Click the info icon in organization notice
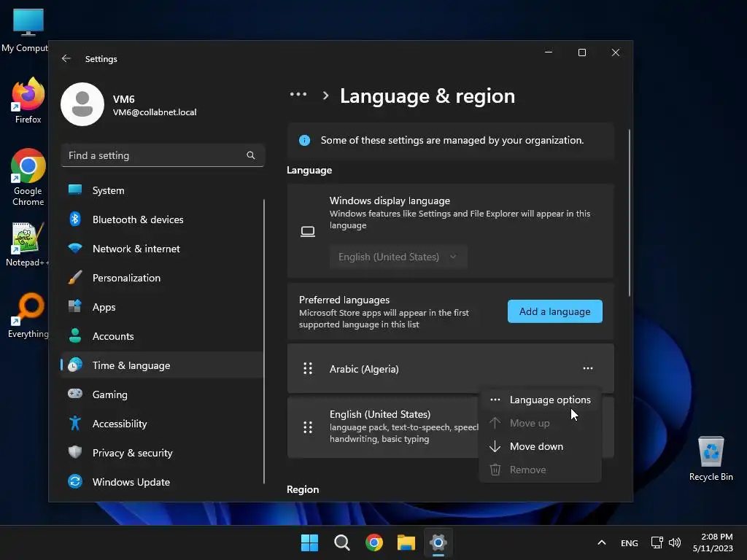 tap(304, 141)
